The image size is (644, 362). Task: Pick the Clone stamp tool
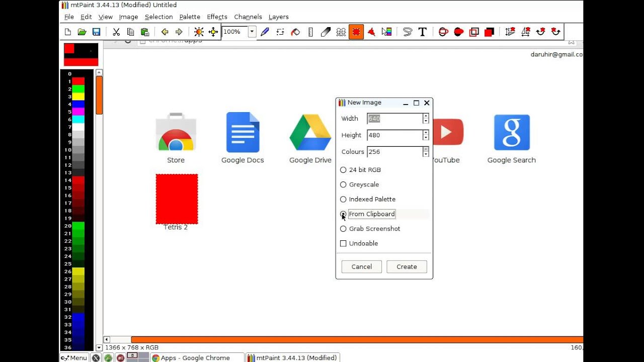(341, 32)
